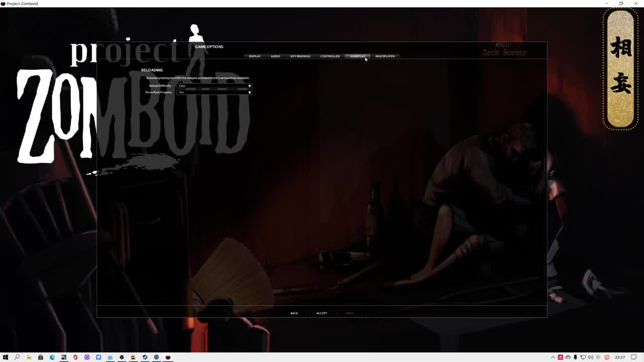Open the Multiplayer options tab
644x362 pixels.
point(385,56)
